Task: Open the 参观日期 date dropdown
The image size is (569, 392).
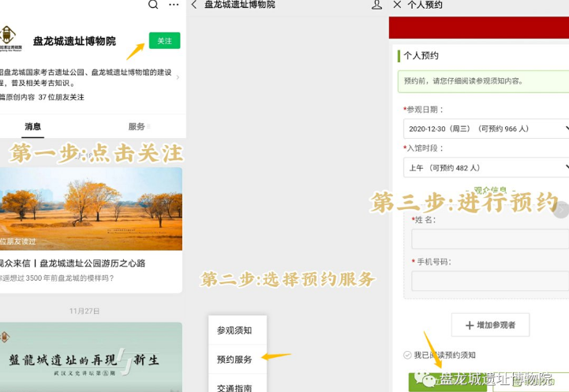Action: point(486,129)
